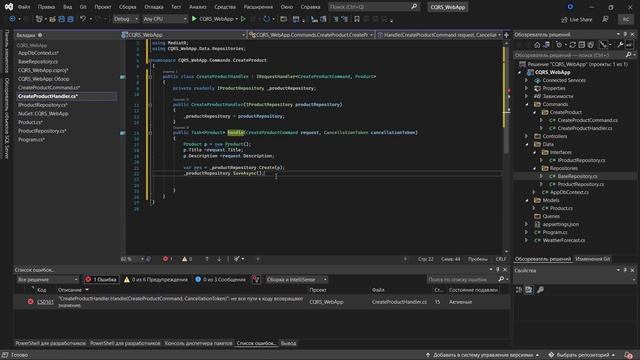Collapse the Commands folder in Solution Explorer
Screen dimensions: 640x360
527,104
